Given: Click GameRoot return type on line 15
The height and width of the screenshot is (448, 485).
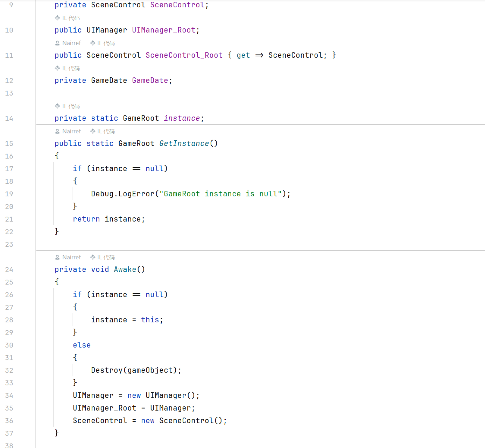Looking at the screenshot, I should point(136,143).
